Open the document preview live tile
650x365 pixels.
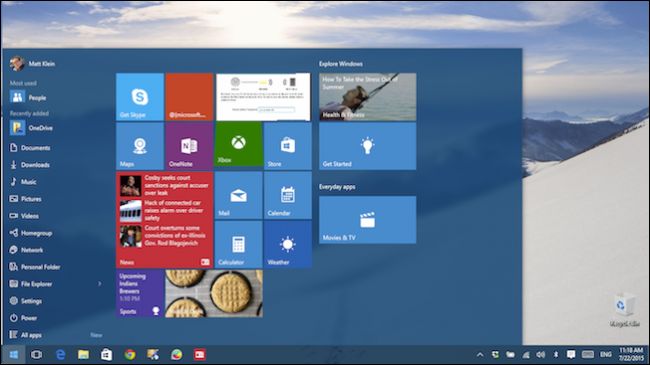click(263, 97)
